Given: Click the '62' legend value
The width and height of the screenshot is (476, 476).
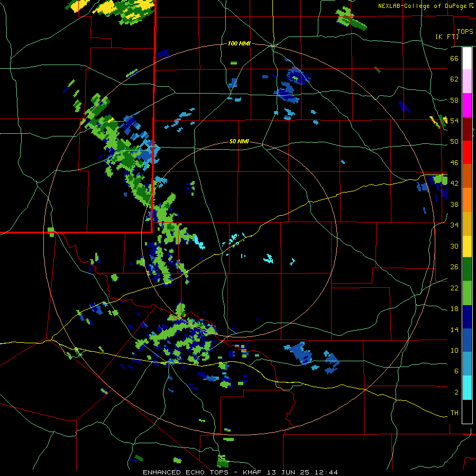Looking at the screenshot, I should (x=454, y=79).
